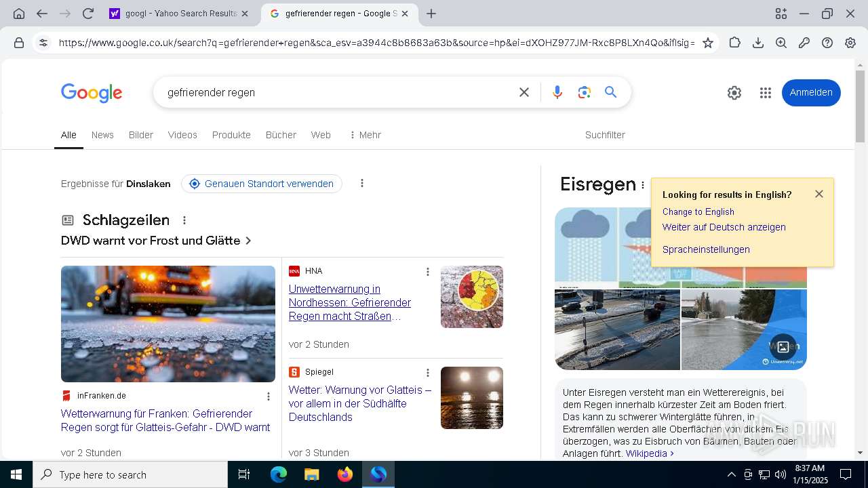Viewport: 868px width, 488px height.
Task: Open a new tab with plus icon
Action: click(x=431, y=14)
